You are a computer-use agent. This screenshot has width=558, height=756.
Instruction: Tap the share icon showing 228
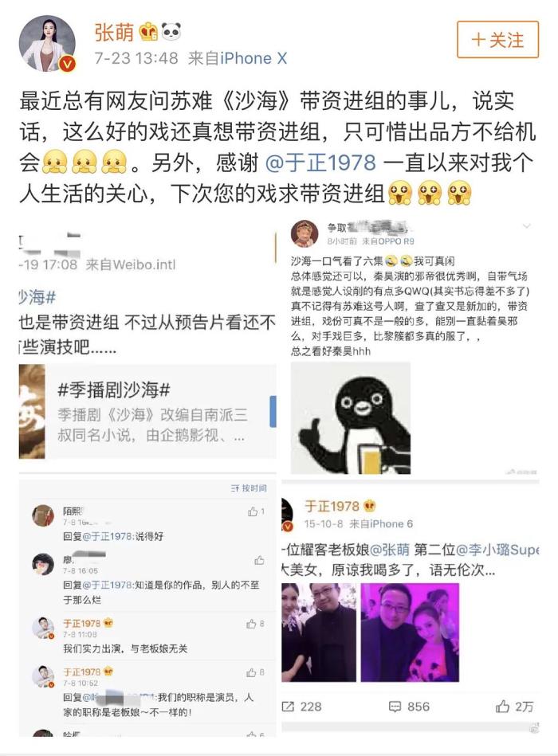click(302, 707)
